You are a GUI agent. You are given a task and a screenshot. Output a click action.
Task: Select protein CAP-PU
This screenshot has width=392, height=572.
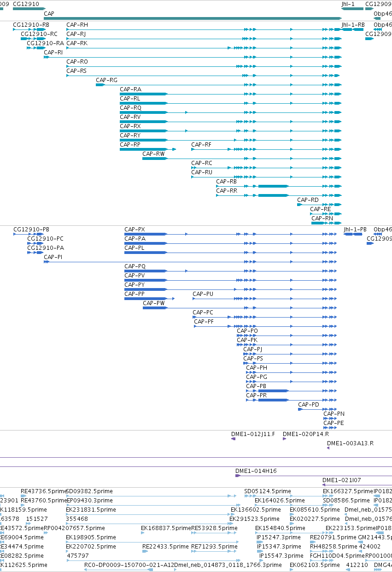click(x=265, y=299)
